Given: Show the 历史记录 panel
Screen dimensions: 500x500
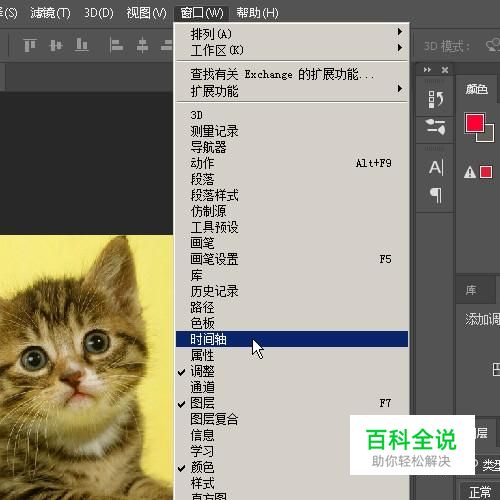Looking at the screenshot, I should pos(292,291).
